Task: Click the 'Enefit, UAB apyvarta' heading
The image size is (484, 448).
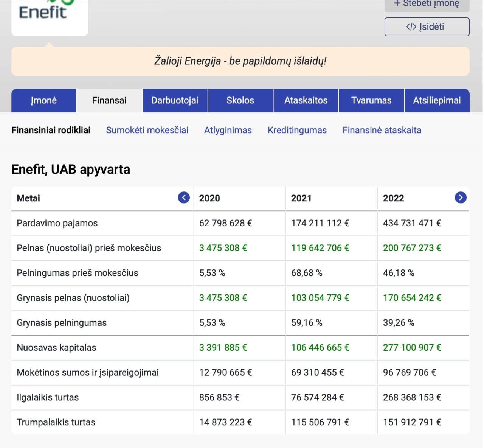Action: 71,170
